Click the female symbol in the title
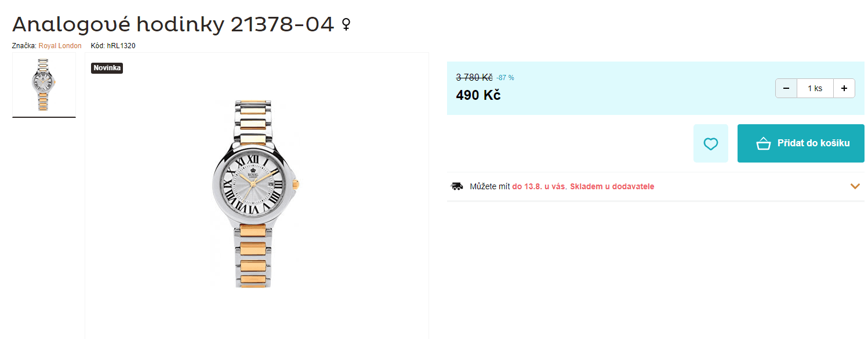 (346, 24)
